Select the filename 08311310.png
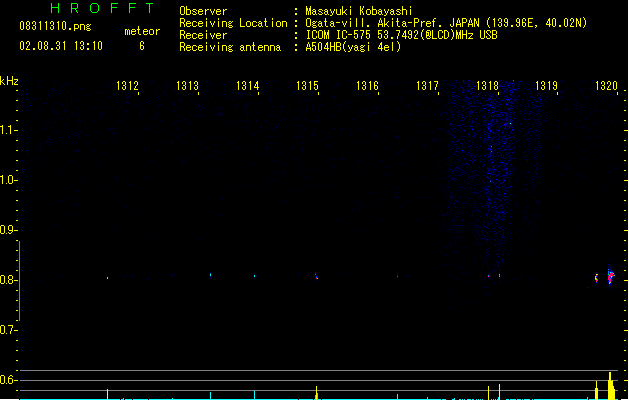The width and height of the screenshot is (629, 400). pos(55,26)
